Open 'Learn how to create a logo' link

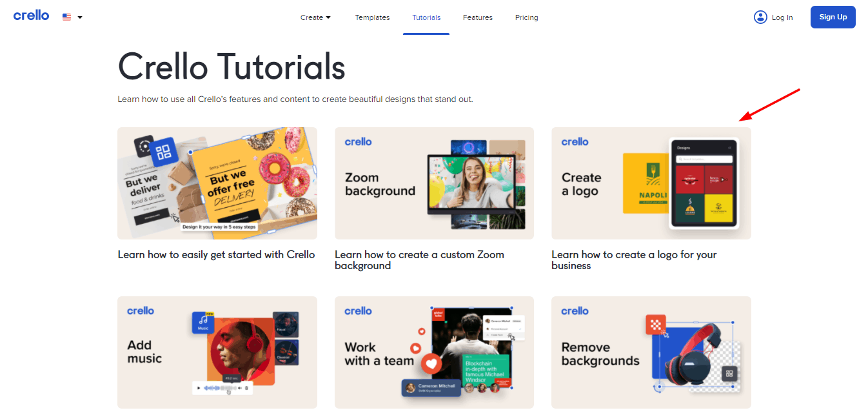[x=634, y=260]
